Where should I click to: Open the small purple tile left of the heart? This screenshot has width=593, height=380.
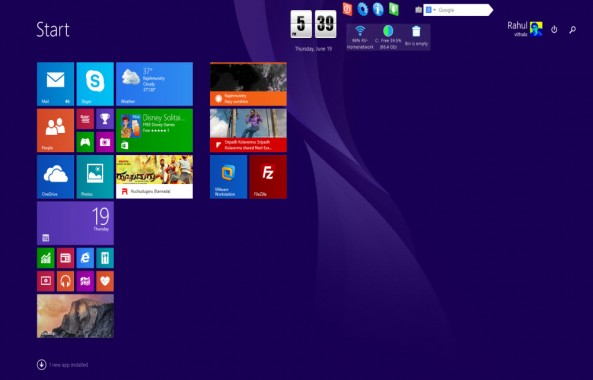coord(85,281)
